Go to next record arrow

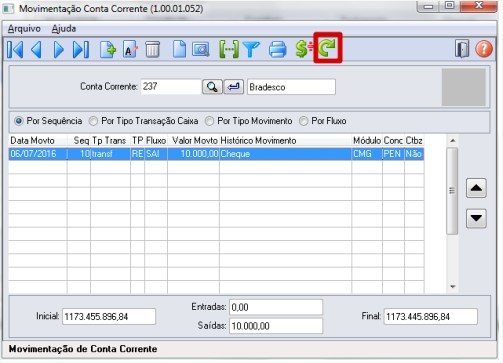(59, 50)
